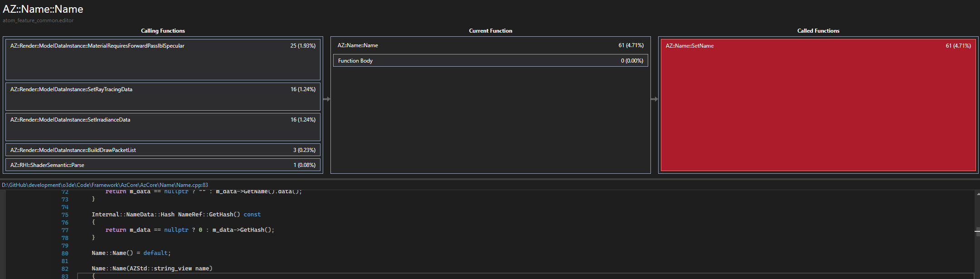
Task: Click the 0 (0.00%) Function Body value
Action: pyautogui.click(x=632, y=61)
